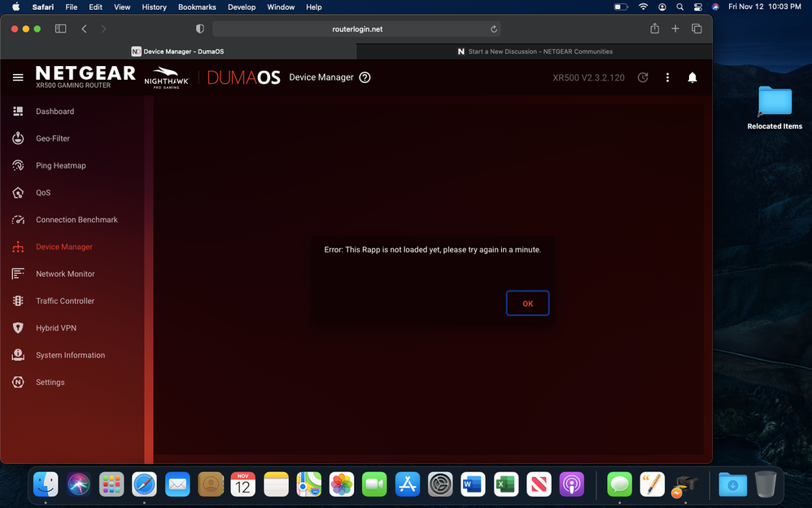Viewport: 812px width, 508px height.
Task: Switch to the Device Manager - DumaOS tab
Action: coord(178,51)
